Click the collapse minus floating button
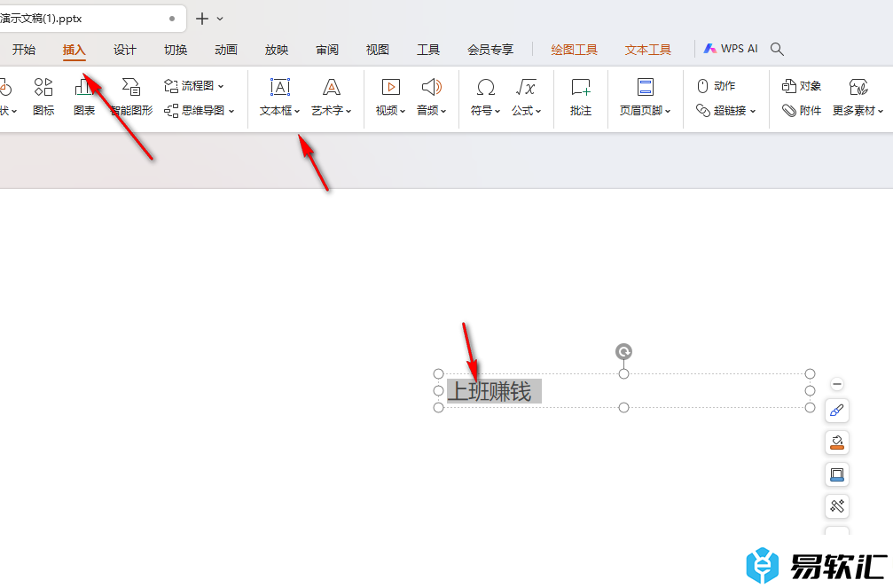Viewport: 893px width, 588px height. click(x=836, y=385)
